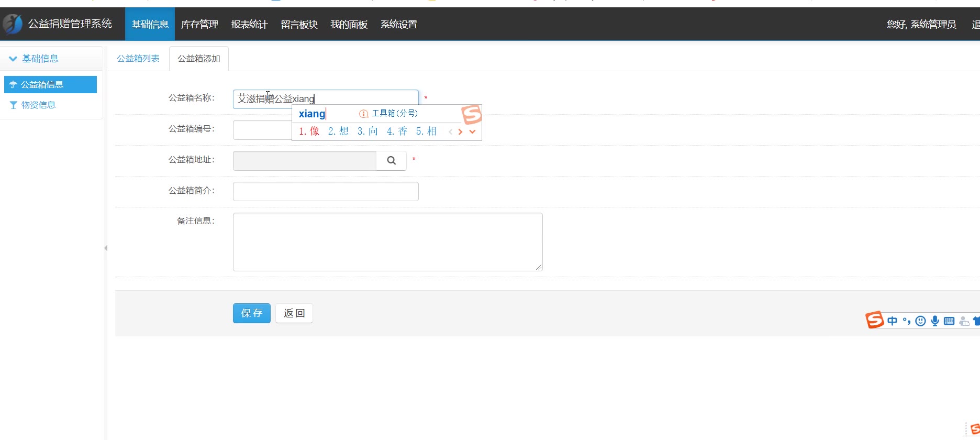Go to previous candidate page arrow

pos(450,131)
